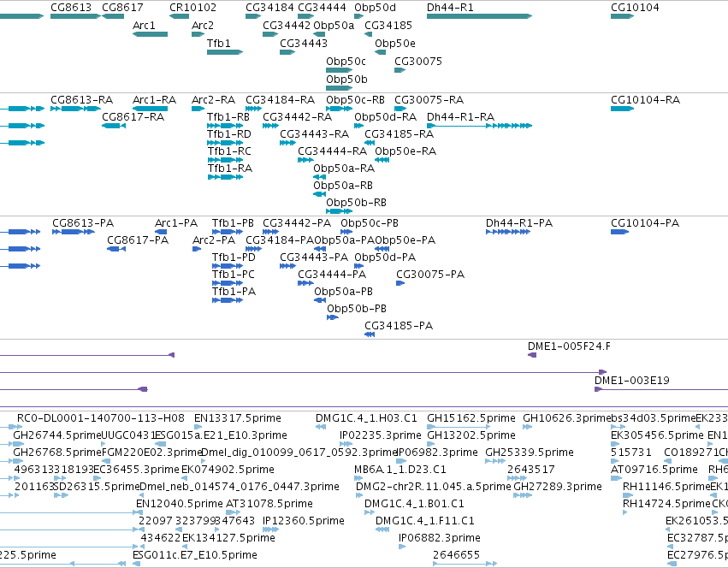Click the Obp50b gene label
The image size is (728, 568).
click(346, 80)
